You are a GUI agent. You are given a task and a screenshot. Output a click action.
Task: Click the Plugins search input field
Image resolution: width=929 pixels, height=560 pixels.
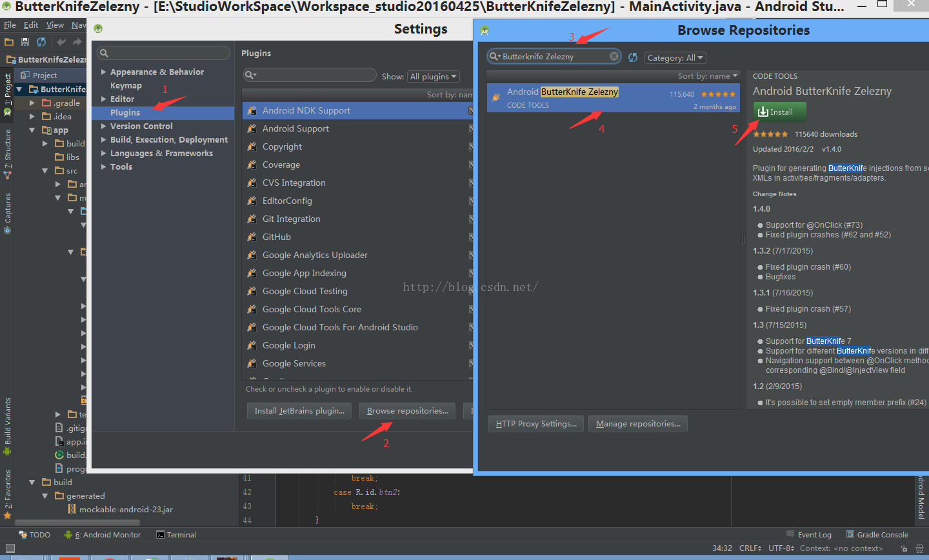[x=310, y=75]
